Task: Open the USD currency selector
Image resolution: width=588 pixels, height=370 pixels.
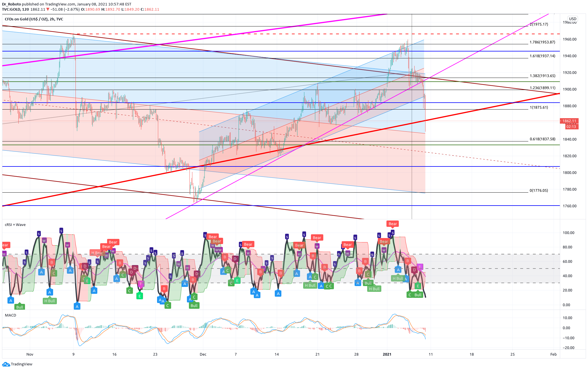Action: click(x=572, y=19)
